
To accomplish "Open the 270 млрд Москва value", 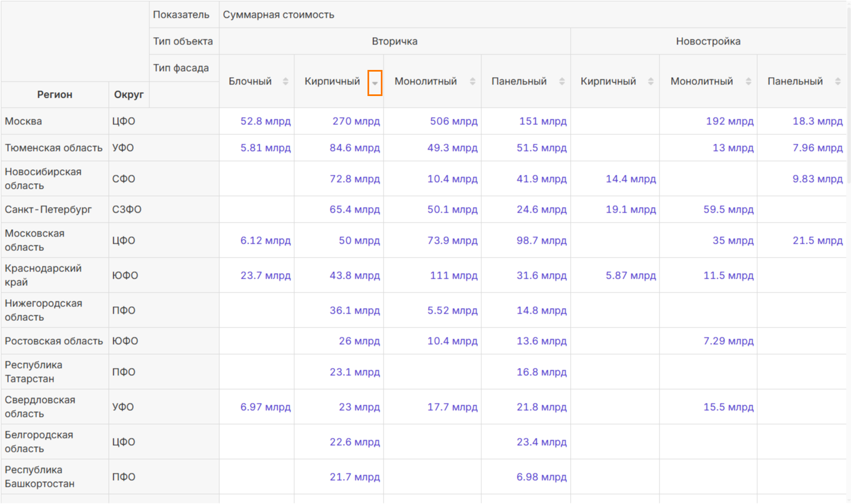I will coord(356,121).
